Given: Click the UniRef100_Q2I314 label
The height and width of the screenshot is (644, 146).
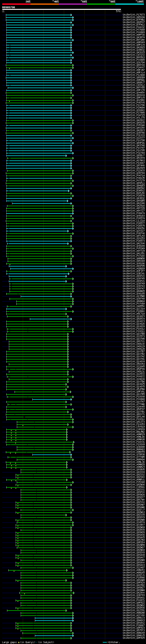Looking at the screenshot, I should click(134, 309).
